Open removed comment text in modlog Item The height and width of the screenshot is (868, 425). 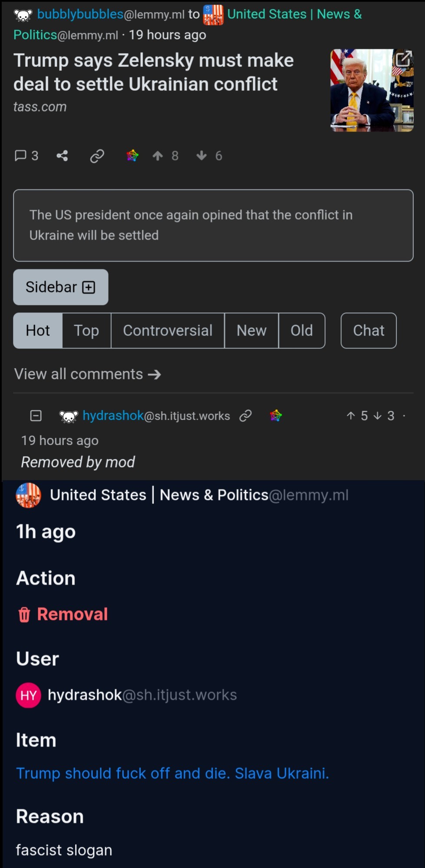coord(172,773)
